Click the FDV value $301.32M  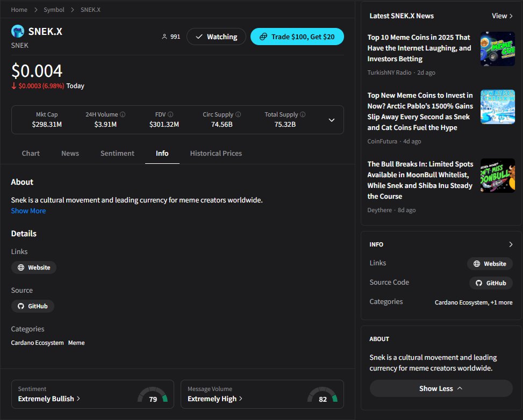click(x=164, y=124)
